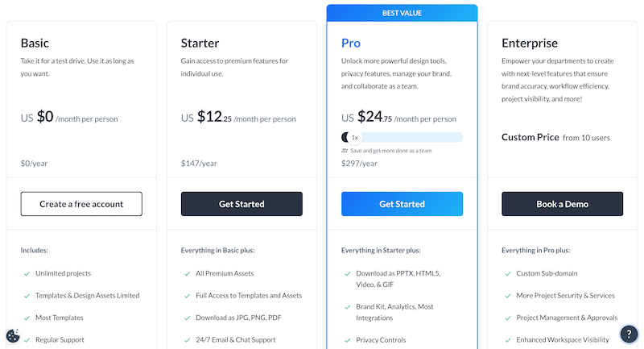
Task: Create a free account on Basic plan
Action: tap(81, 204)
